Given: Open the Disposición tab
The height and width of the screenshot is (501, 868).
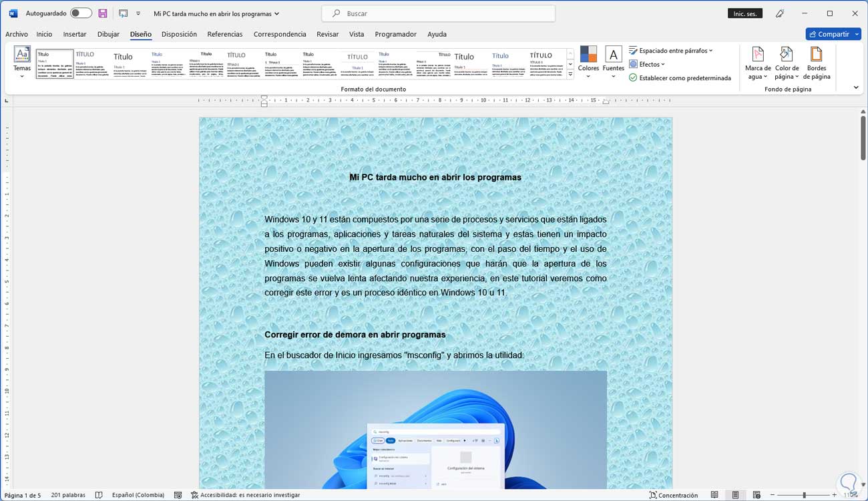Looking at the screenshot, I should [x=179, y=34].
